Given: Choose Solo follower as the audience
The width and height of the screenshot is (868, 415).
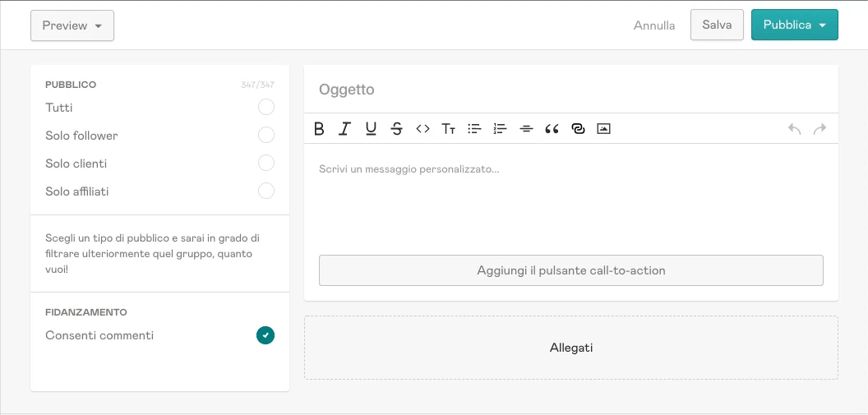Looking at the screenshot, I should pos(265,136).
